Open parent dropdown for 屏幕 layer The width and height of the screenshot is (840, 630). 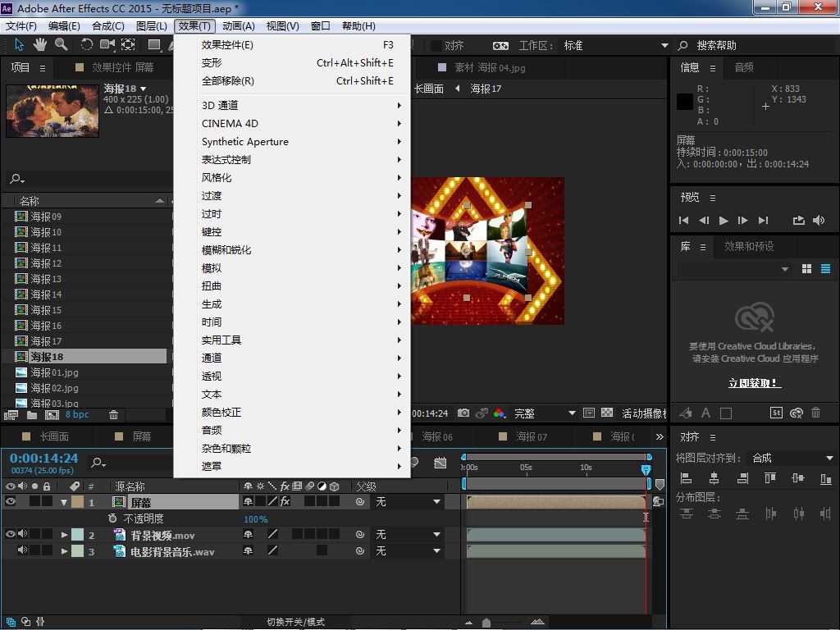[x=408, y=502]
